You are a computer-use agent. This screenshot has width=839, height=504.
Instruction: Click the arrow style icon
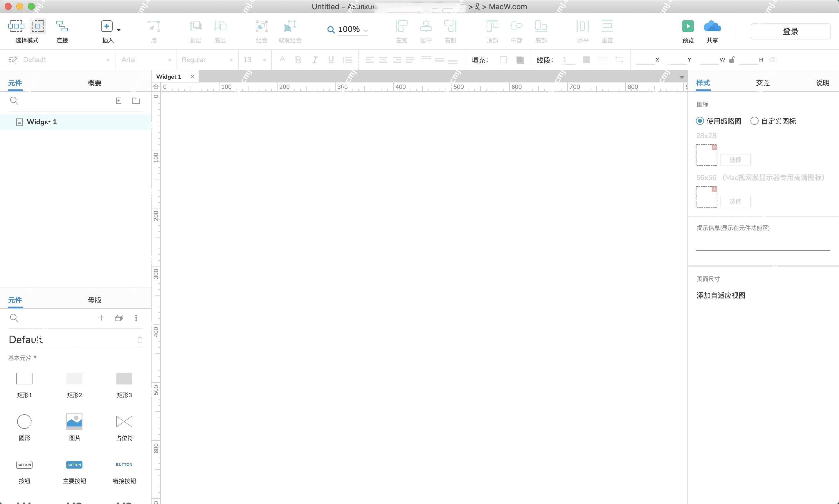pyautogui.click(x=619, y=60)
